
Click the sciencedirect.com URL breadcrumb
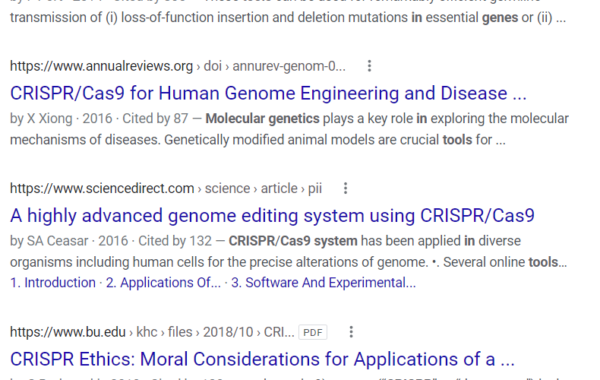click(x=166, y=188)
